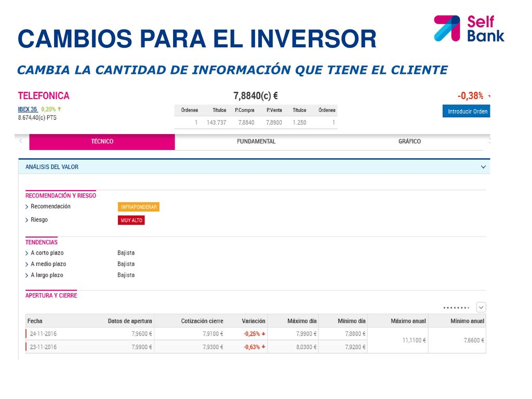The width and height of the screenshot is (532, 399).
Task: Open the IBEX 35 index link
Action: pos(28,109)
